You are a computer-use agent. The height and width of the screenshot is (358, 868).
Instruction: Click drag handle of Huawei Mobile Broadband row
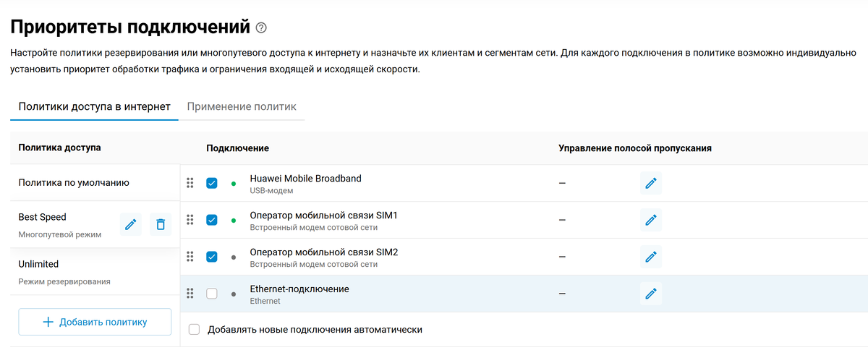[190, 183]
